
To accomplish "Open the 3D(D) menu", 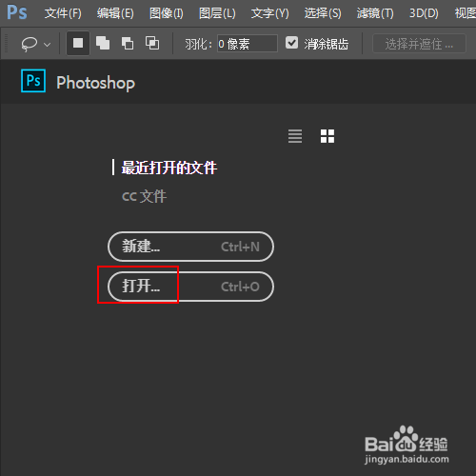I will click(424, 13).
